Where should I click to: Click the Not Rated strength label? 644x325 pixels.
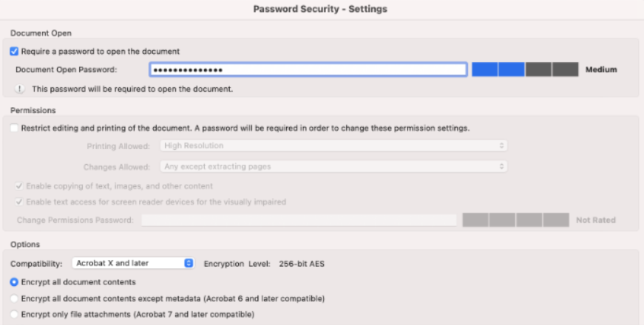tap(596, 220)
